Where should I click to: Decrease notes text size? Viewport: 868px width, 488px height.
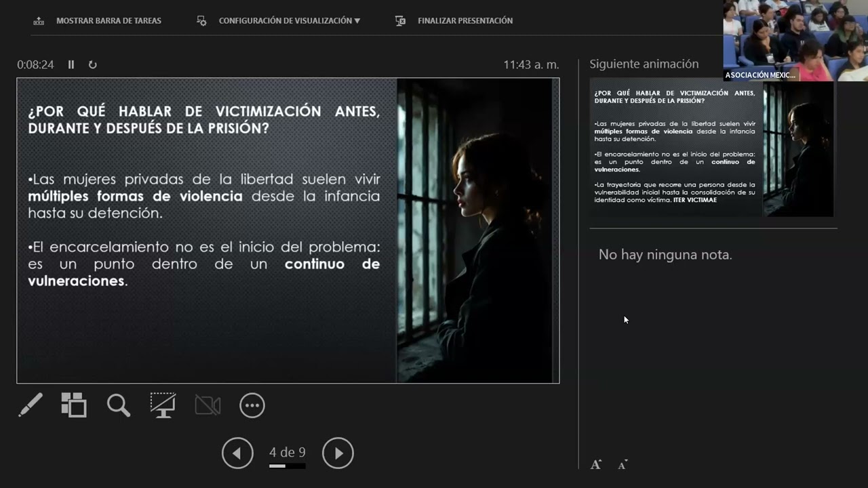(623, 465)
